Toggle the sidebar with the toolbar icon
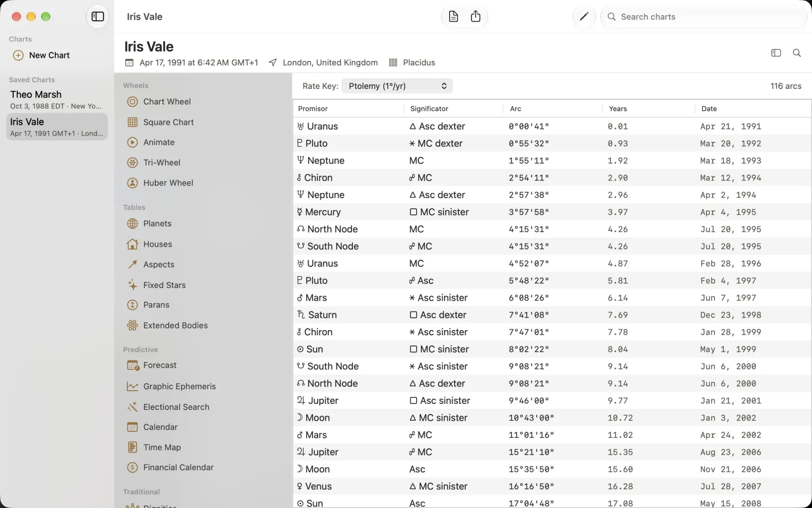812x508 pixels. coord(97,17)
